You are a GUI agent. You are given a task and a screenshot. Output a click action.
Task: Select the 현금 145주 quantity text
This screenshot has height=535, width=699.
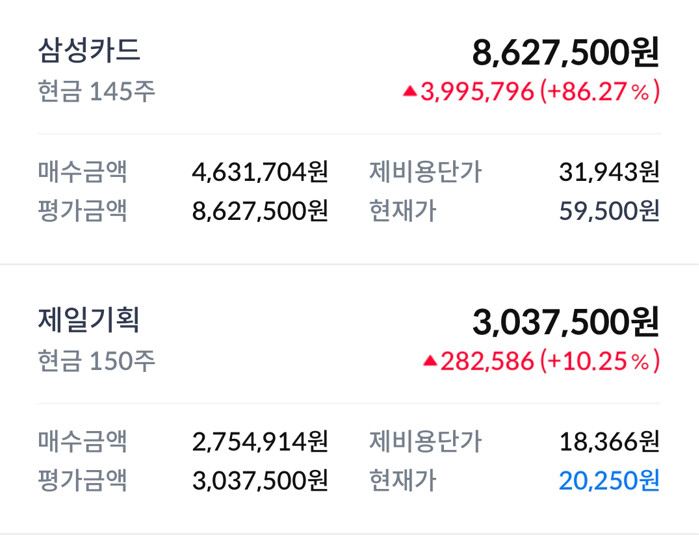click(96, 92)
